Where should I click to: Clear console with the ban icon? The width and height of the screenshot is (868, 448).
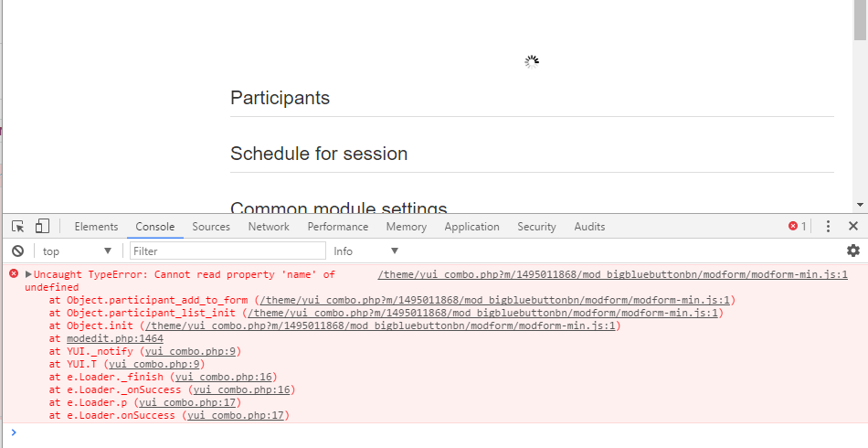point(17,251)
